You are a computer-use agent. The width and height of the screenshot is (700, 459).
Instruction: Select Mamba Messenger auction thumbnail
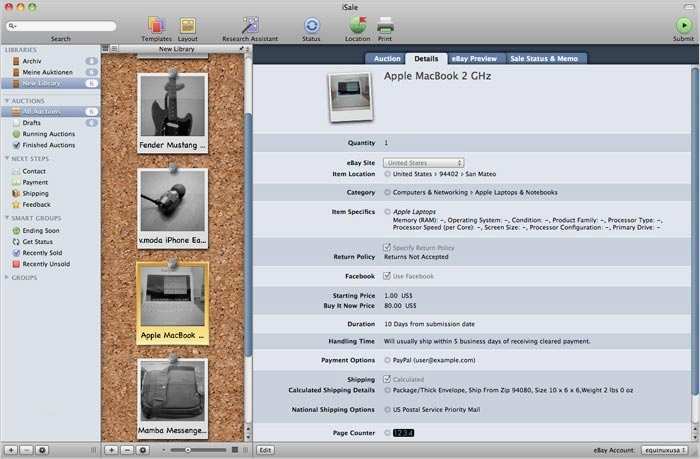point(172,398)
